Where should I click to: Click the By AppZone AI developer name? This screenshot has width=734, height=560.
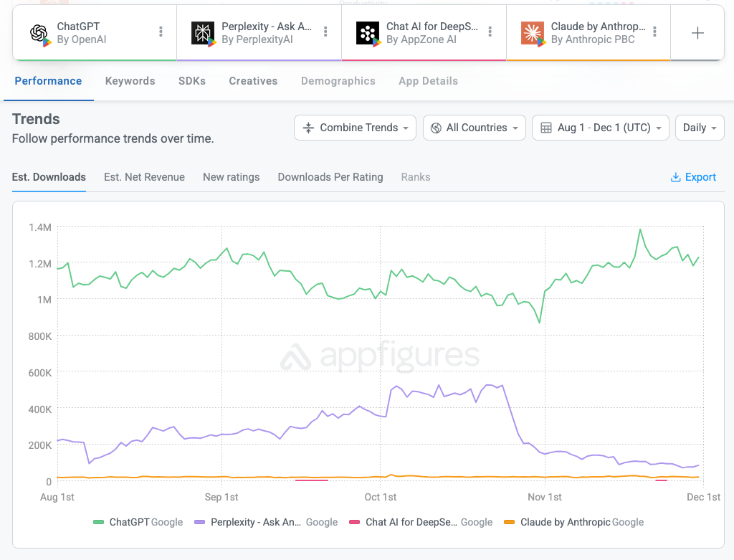click(x=421, y=40)
